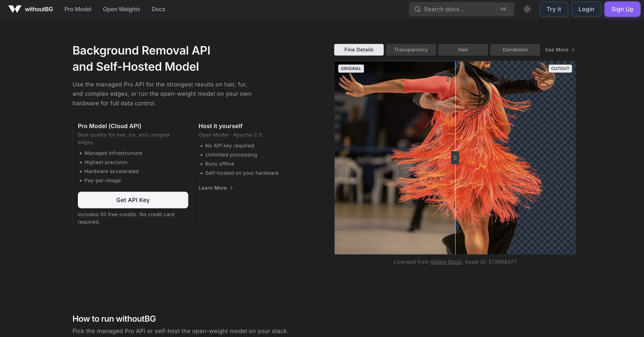
Task: Click the chevron beside Learn More
Action: 232,188
